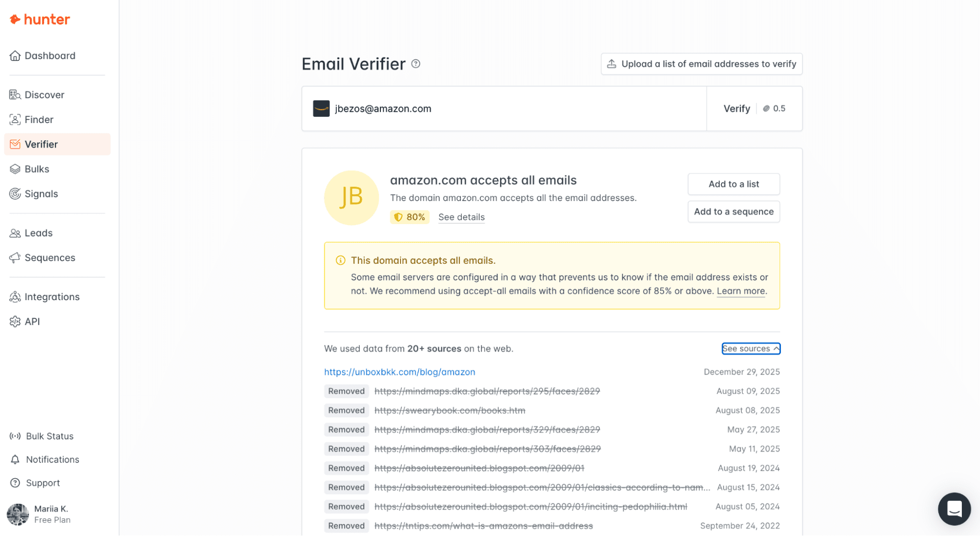Click the JB avatar circle
Viewport: 980px width, 536px height.
pyautogui.click(x=351, y=198)
